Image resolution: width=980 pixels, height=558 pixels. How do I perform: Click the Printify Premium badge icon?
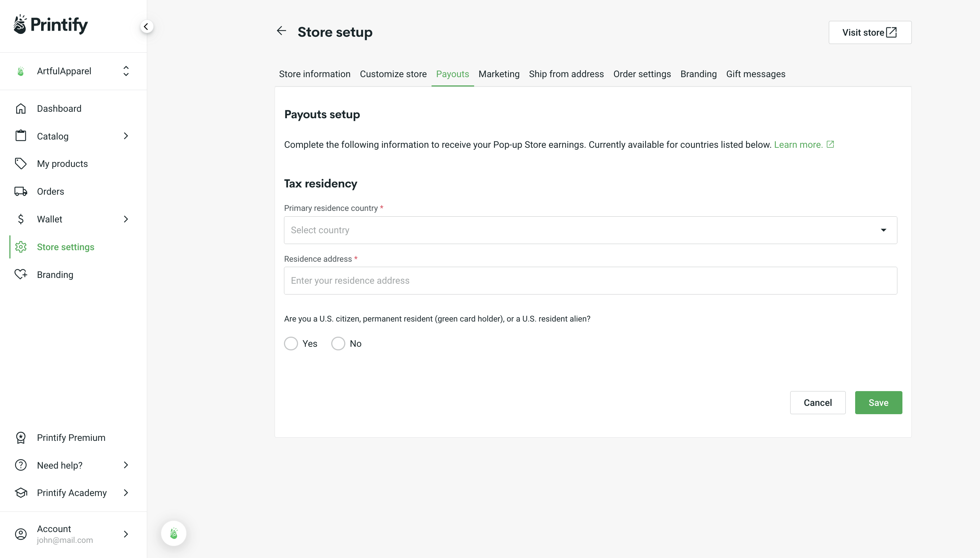click(21, 437)
